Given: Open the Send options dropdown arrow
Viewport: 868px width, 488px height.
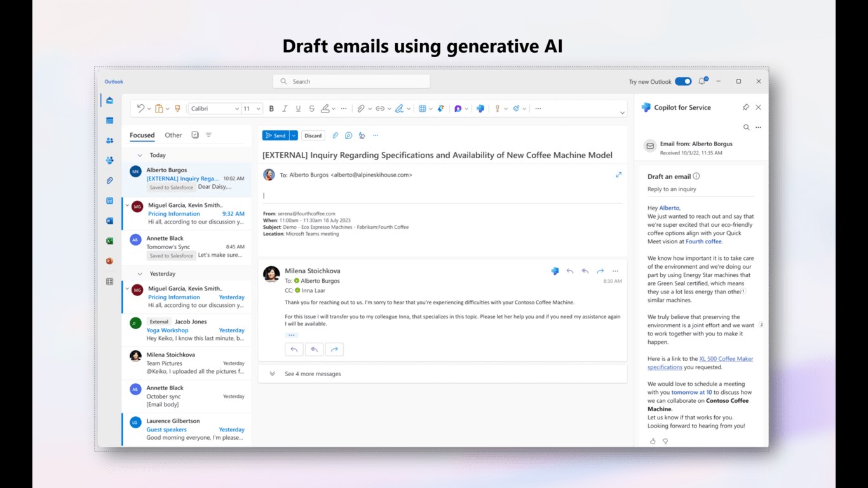Looking at the screenshot, I should [294, 135].
